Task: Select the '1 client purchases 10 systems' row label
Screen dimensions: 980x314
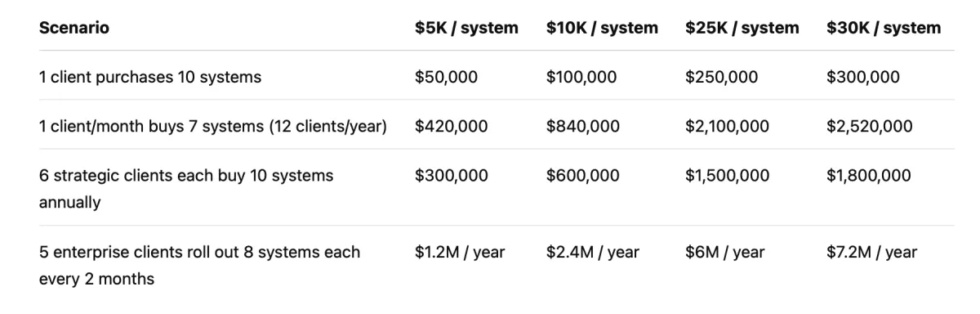Action: pyautogui.click(x=150, y=78)
